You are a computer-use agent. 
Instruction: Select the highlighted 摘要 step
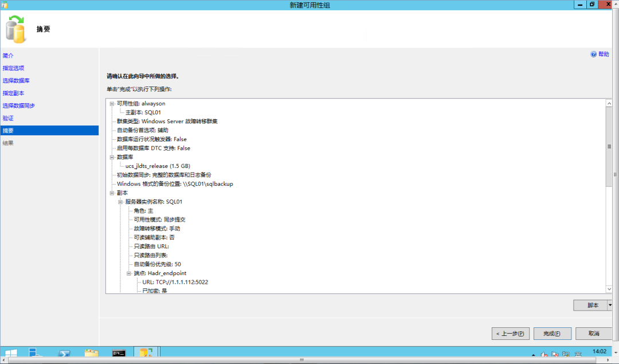coord(49,131)
